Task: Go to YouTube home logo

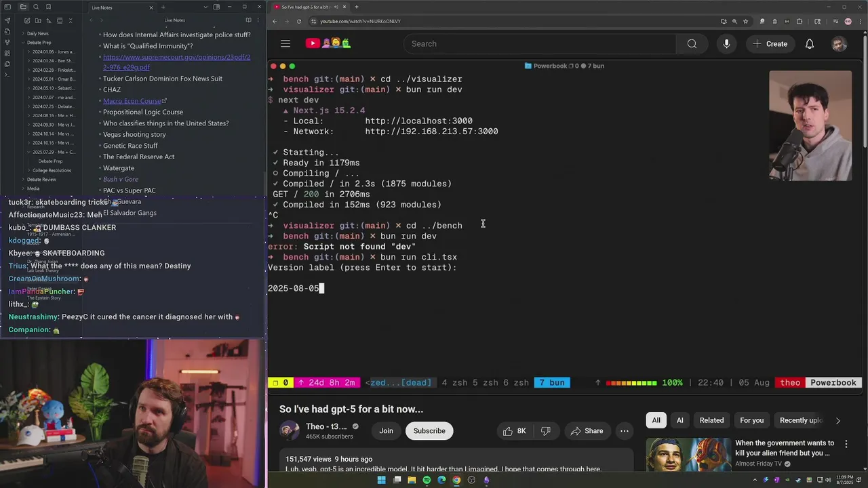Action: point(328,43)
